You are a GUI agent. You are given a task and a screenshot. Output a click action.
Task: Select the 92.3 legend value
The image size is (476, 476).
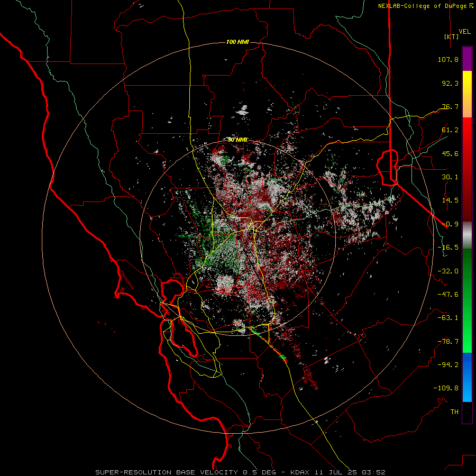tap(450, 83)
